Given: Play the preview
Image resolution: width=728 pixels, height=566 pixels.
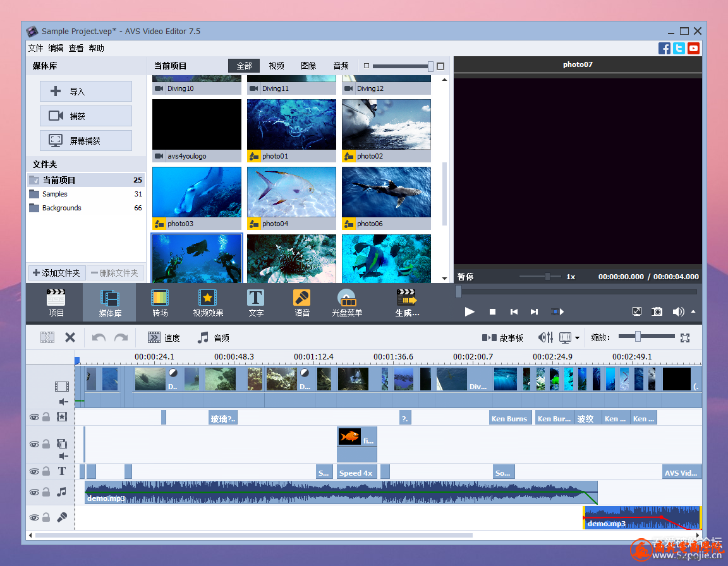Looking at the screenshot, I should coord(470,311).
